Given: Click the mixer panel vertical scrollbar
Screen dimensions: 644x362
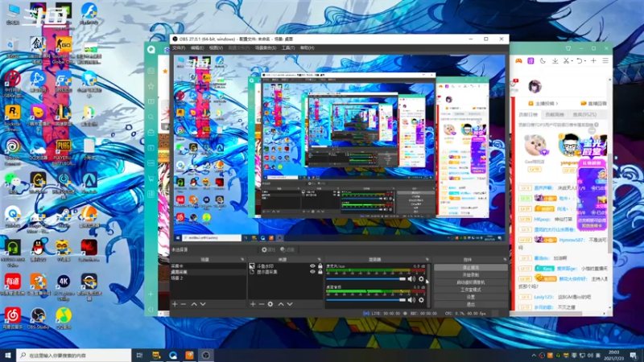Looking at the screenshot, I should point(429,286).
